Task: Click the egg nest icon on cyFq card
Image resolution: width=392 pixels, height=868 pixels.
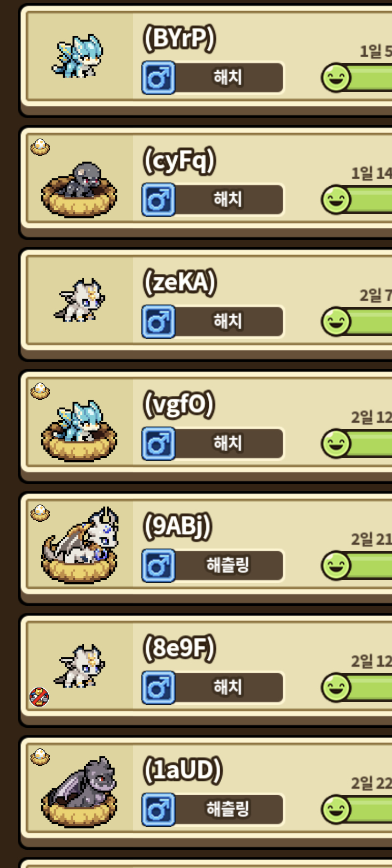Action: 40,147
